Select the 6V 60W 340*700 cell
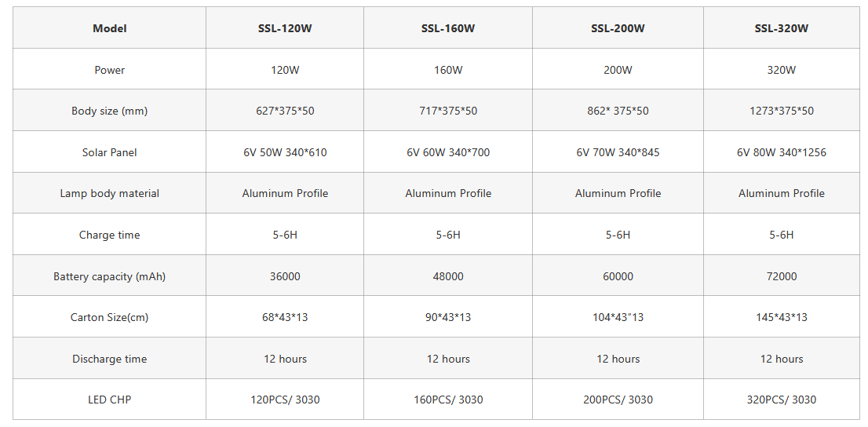Image resolution: width=868 pixels, height=427 pixels. tap(448, 152)
